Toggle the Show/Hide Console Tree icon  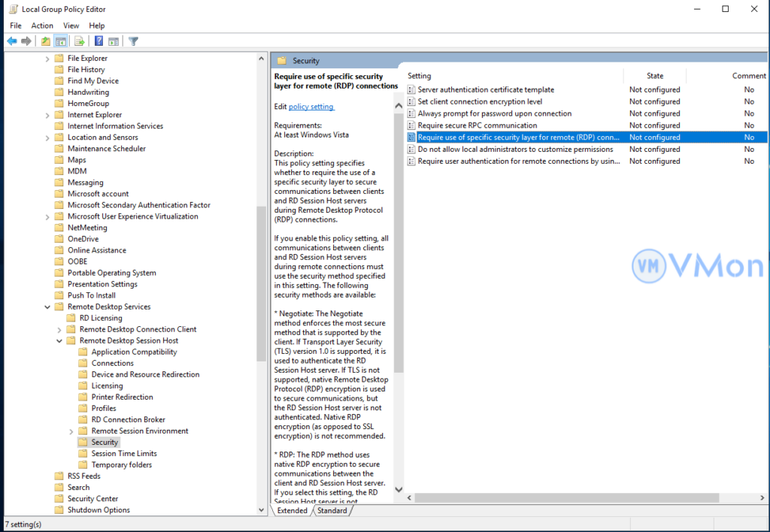coord(61,41)
